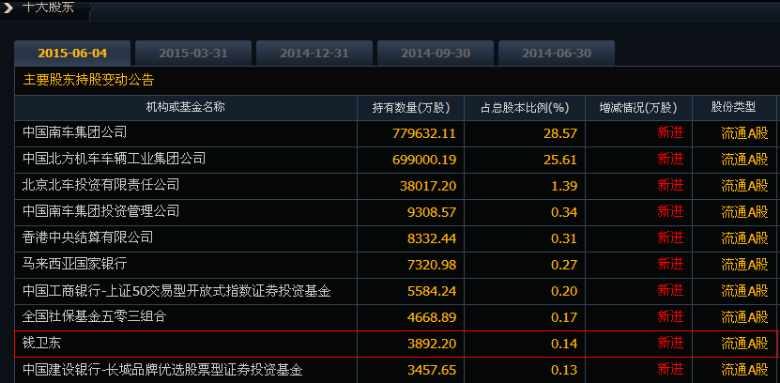
Task: Click the 25.61 percentage cell
Action: point(561,160)
